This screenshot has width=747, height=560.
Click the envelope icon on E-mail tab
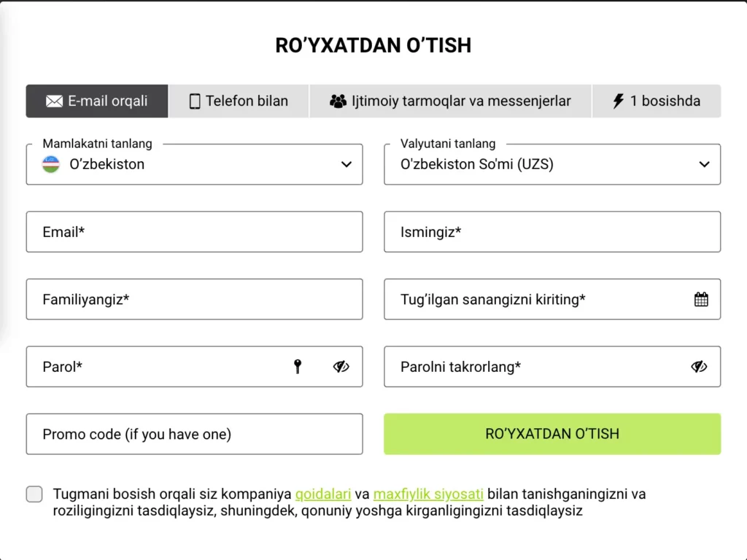pyautogui.click(x=54, y=101)
